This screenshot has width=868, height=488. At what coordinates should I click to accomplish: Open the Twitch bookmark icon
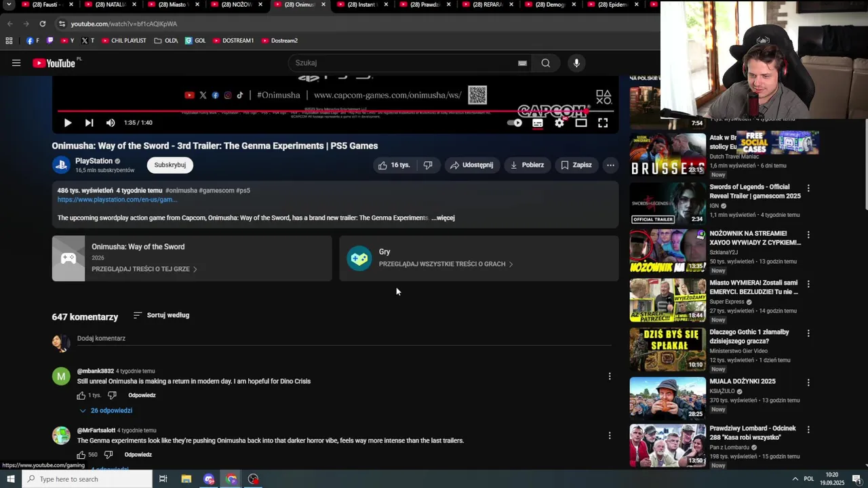[50, 41]
